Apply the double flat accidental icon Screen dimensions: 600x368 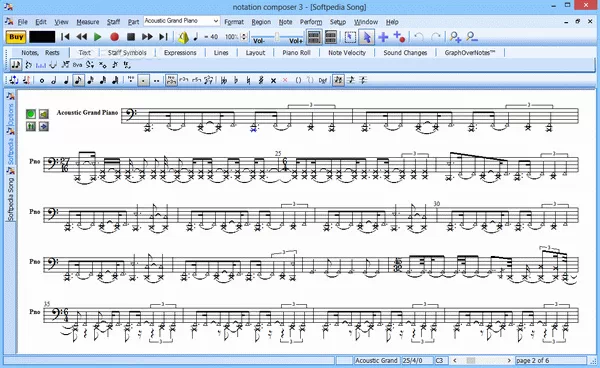[x=224, y=80]
